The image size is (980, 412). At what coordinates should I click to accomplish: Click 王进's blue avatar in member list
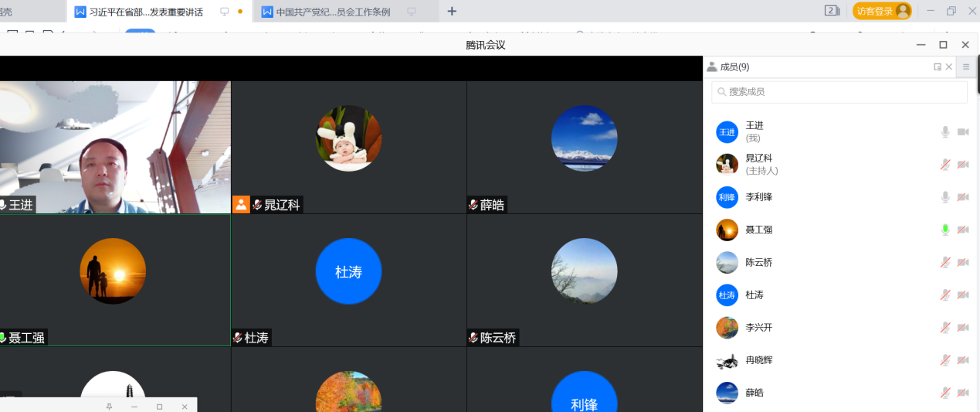pyautogui.click(x=727, y=132)
